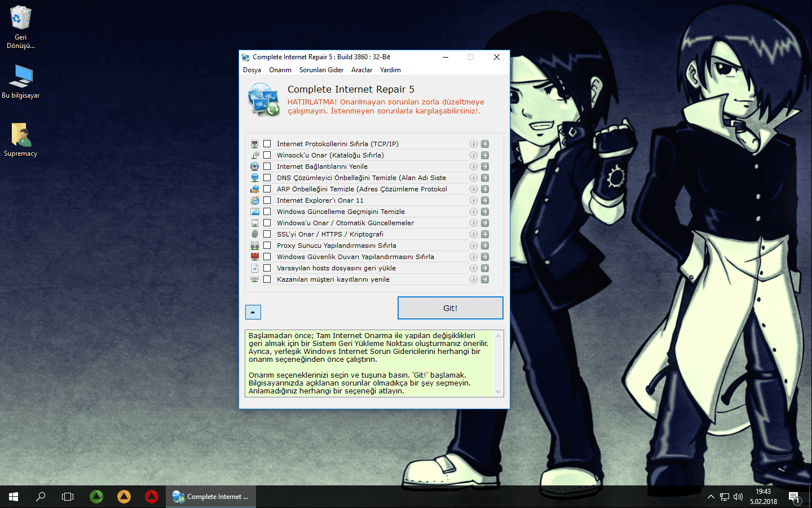Launch the orange triangle taskbar app
This screenshot has height=508, width=812.
click(124, 497)
